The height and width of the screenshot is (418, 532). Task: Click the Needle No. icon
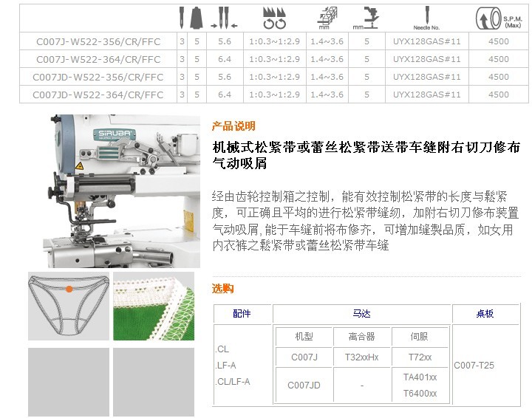pos(427,16)
